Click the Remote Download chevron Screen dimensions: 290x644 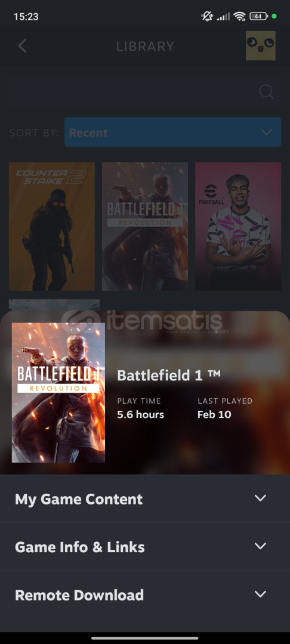[260, 594]
